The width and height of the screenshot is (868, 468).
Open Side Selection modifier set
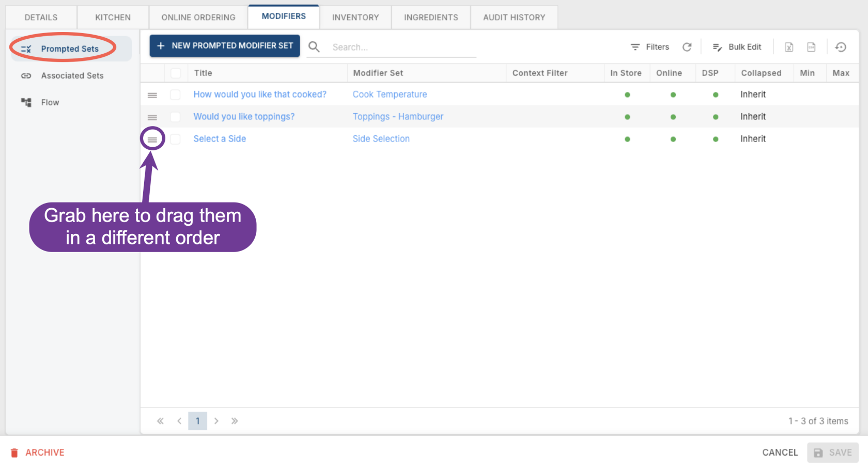click(381, 139)
